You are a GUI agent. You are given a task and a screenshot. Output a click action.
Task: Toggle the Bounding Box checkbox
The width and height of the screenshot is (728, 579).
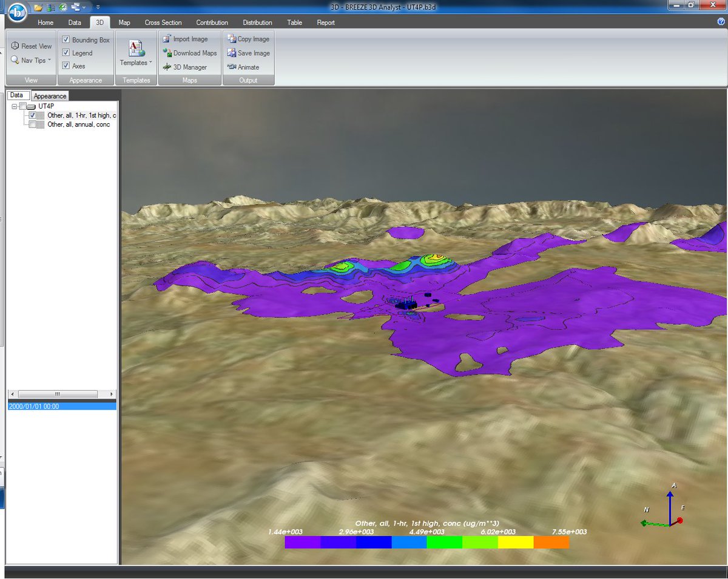coord(66,40)
